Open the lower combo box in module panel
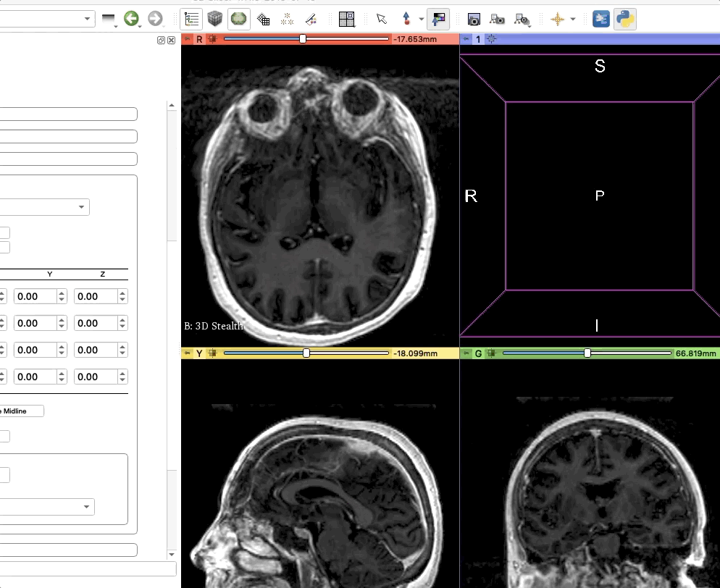The image size is (720, 588). click(47, 507)
